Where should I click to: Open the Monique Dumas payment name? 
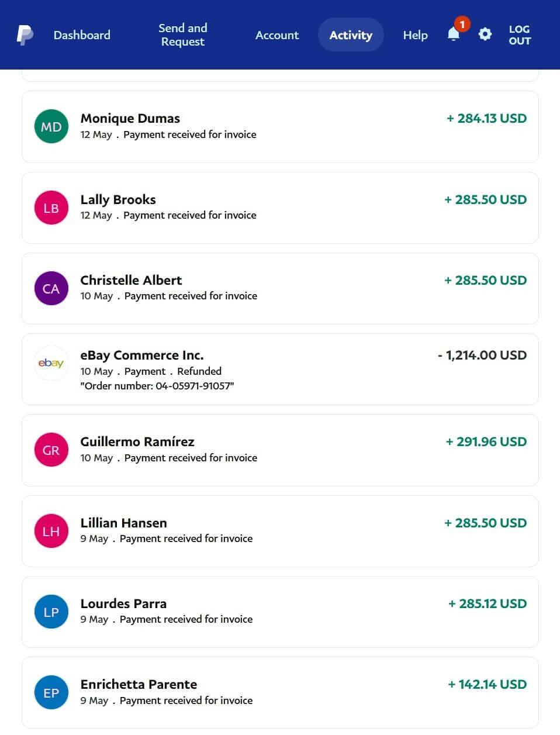tap(130, 118)
